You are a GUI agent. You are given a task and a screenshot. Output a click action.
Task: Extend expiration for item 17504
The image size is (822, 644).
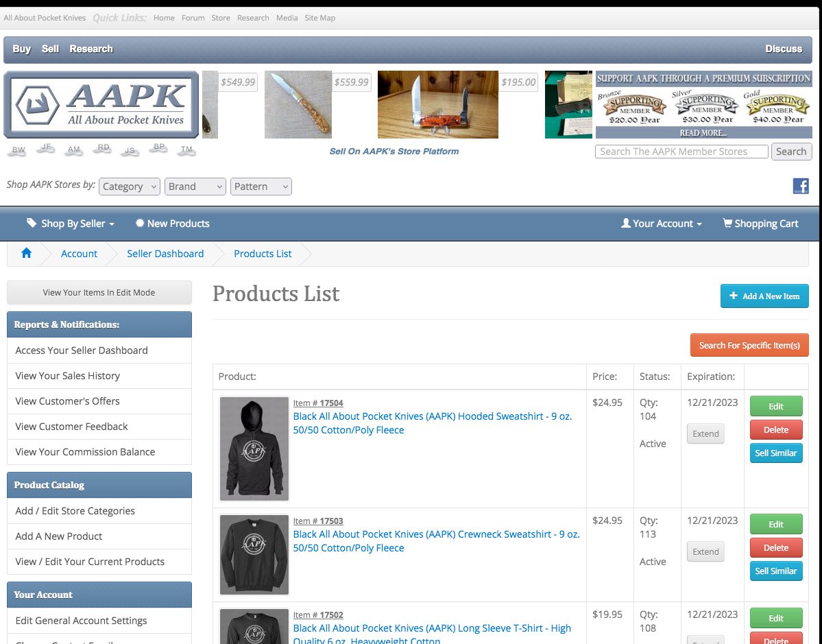pos(705,433)
